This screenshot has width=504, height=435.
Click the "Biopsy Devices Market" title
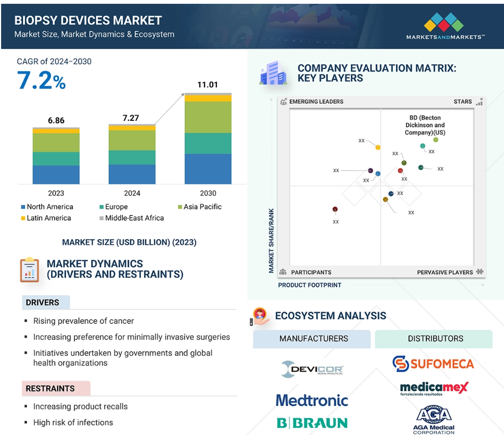click(88, 21)
